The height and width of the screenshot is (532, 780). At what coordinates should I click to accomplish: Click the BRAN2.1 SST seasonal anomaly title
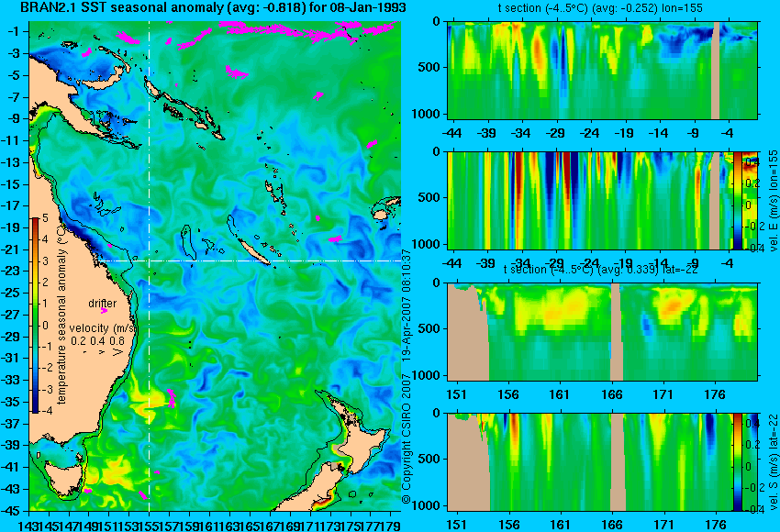(x=213, y=7)
